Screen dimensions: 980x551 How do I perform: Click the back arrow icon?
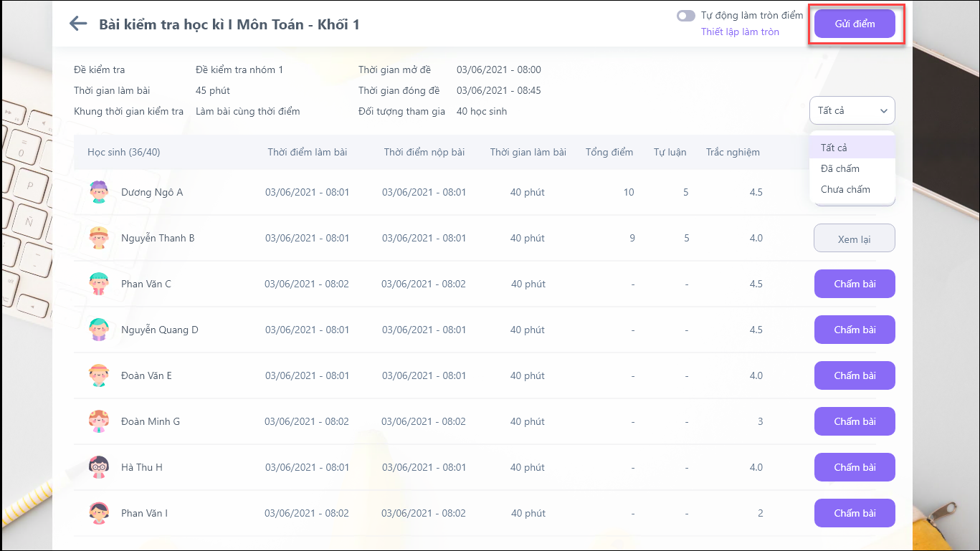[x=78, y=24]
